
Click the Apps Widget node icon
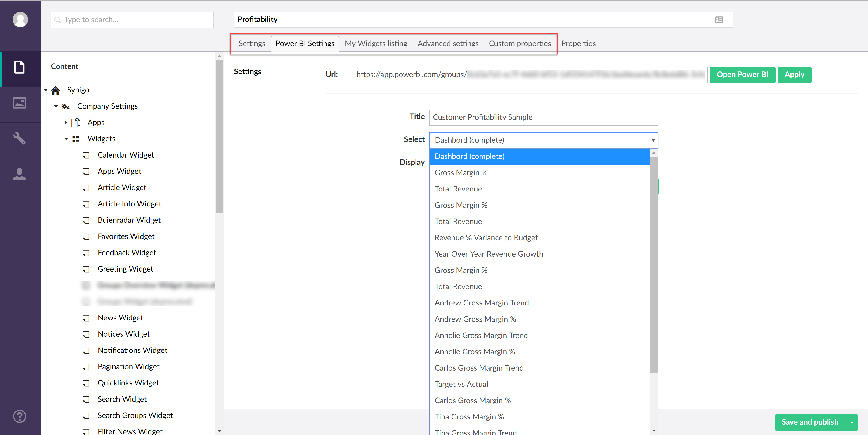[86, 172]
